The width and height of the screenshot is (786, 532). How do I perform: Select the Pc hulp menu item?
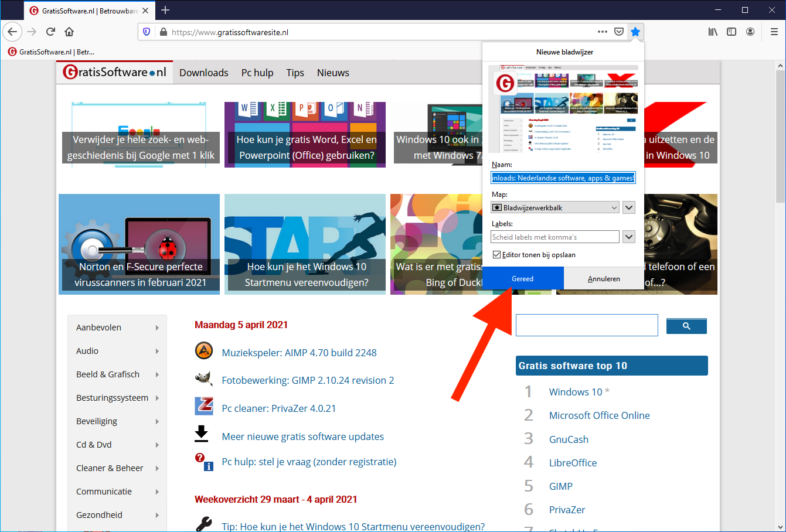click(257, 73)
